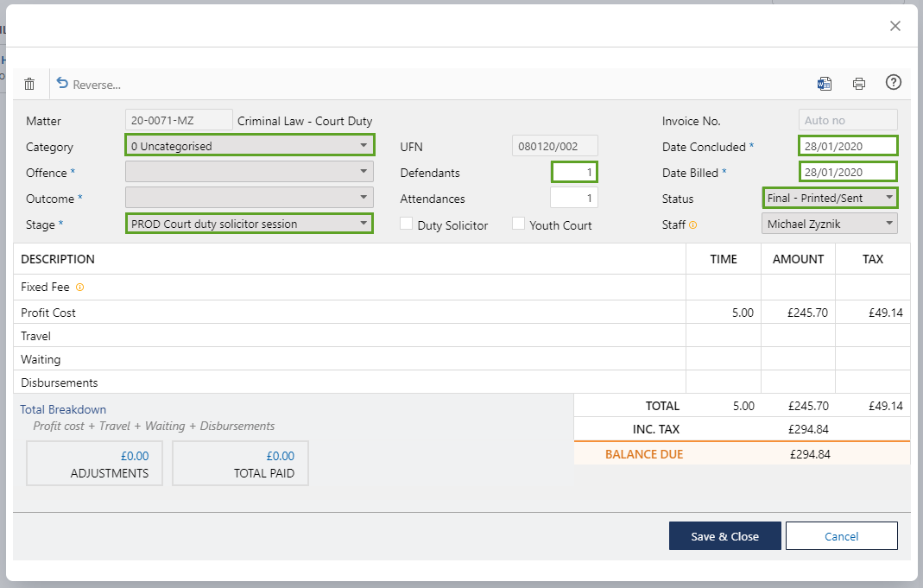Open the Total Breakdown link
The height and width of the screenshot is (588, 923).
coord(63,409)
